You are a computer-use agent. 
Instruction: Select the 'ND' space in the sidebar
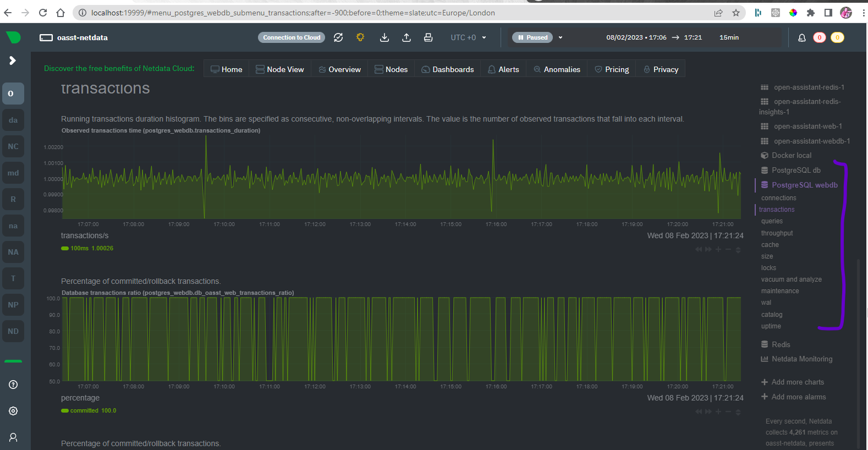click(13, 331)
